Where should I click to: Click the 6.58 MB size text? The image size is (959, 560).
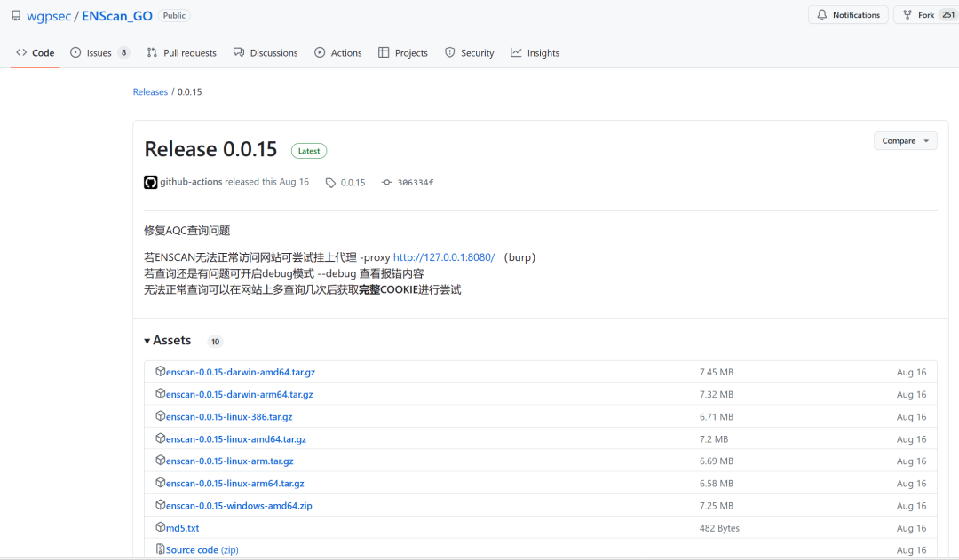coord(717,484)
